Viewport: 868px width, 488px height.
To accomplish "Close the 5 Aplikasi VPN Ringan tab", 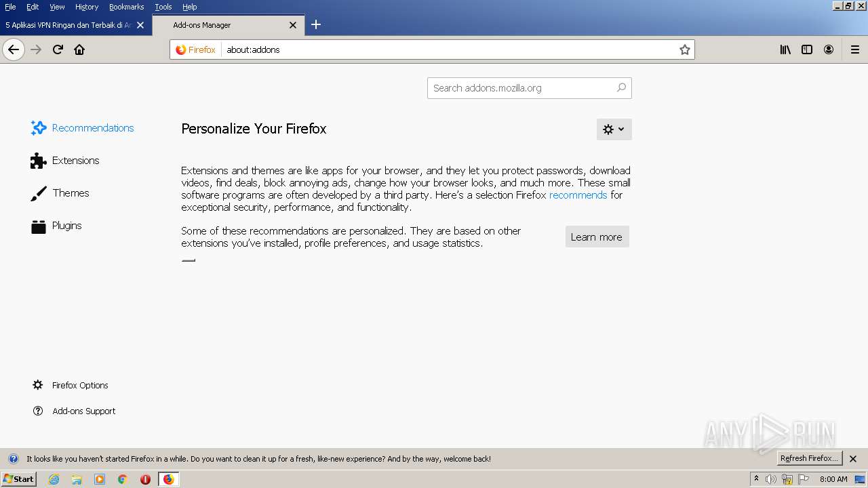I will 140,25.
